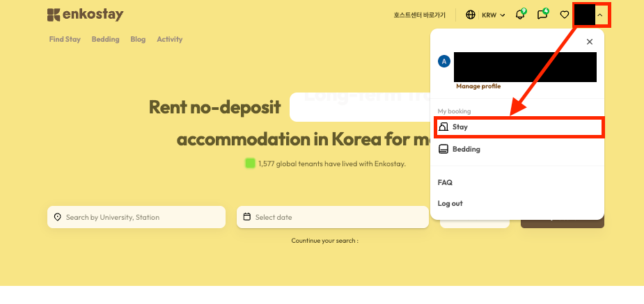Image resolution: width=644 pixels, height=304 pixels.
Task: Open the Find Stay nav tab
Action: point(65,40)
